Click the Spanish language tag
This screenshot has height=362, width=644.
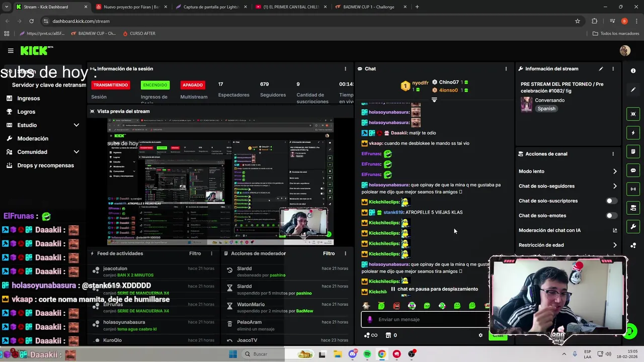click(546, 109)
